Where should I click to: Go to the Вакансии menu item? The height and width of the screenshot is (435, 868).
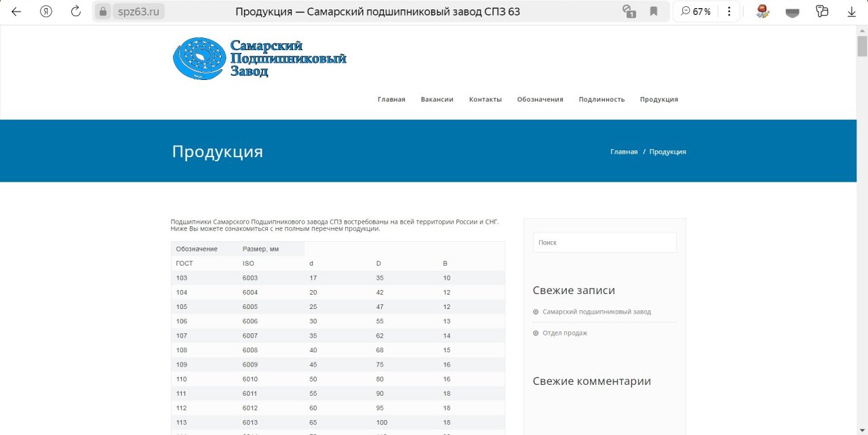pyautogui.click(x=437, y=100)
